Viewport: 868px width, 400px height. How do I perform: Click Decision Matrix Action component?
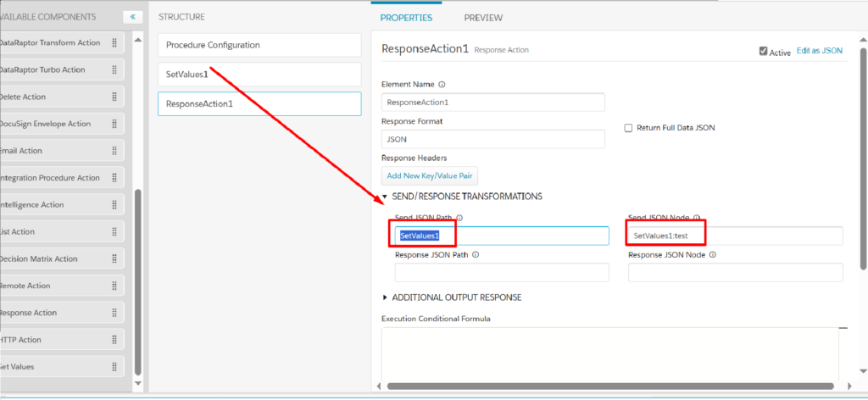(x=62, y=259)
